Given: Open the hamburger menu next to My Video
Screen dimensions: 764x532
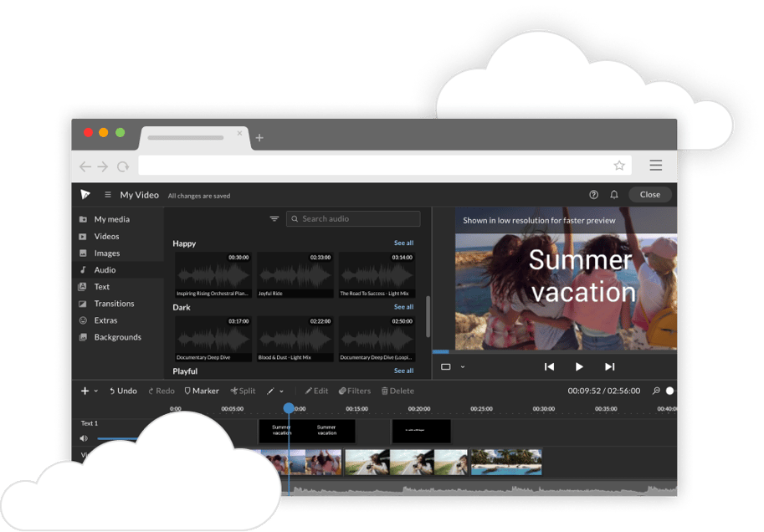Looking at the screenshot, I should pos(107,194).
